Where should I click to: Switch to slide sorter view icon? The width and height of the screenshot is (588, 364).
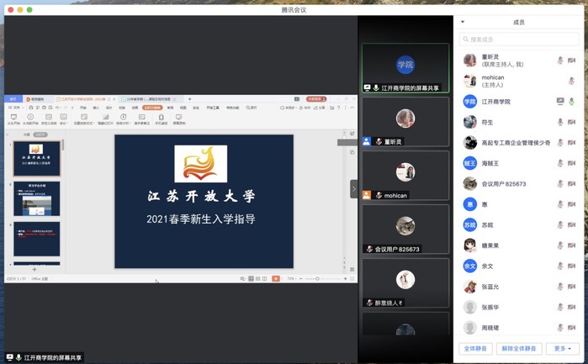(258, 278)
